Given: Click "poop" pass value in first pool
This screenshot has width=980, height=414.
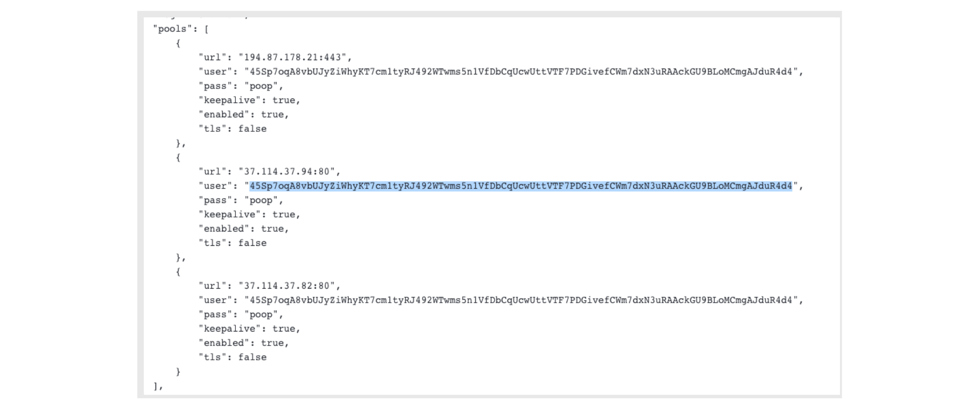Looking at the screenshot, I should coord(261,86).
